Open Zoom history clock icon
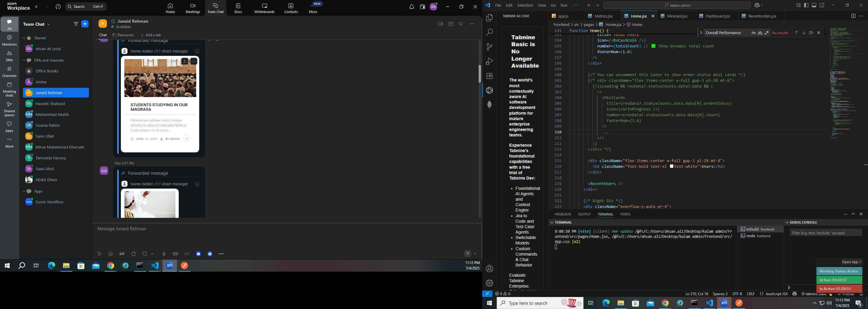Viewport: 868px width, 309px height. [x=58, y=7]
